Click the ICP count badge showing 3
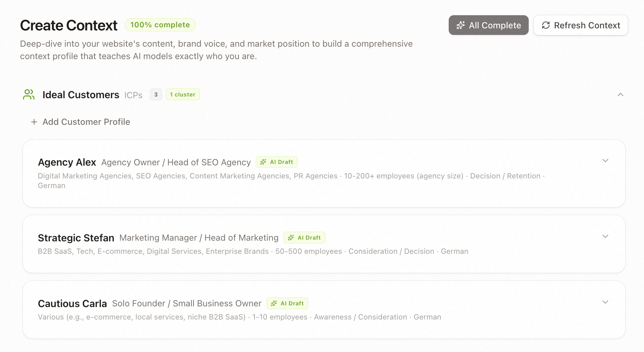The height and width of the screenshot is (352, 644). click(156, 94)
